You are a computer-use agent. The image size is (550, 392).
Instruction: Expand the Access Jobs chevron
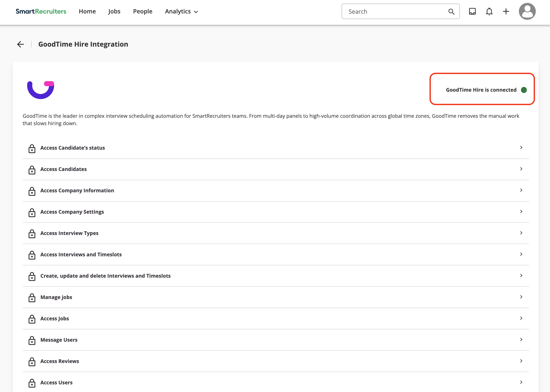point(521,318)
